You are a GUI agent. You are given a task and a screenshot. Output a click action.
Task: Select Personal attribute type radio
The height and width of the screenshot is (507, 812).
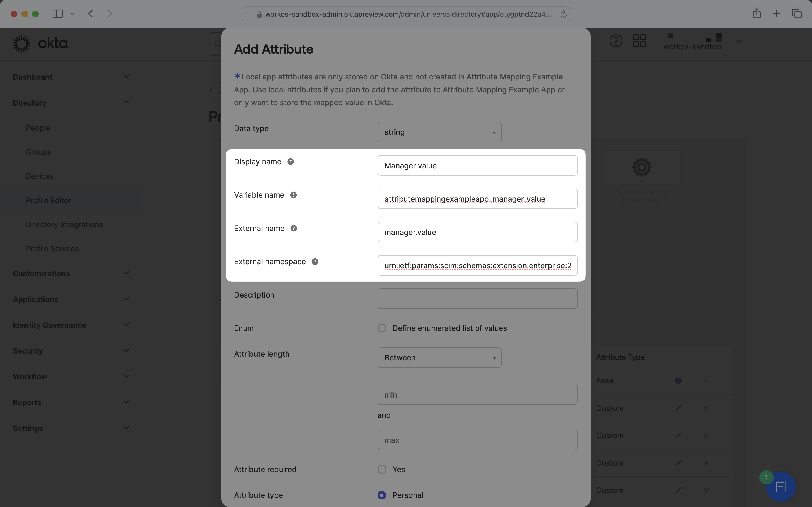point(382,495)
